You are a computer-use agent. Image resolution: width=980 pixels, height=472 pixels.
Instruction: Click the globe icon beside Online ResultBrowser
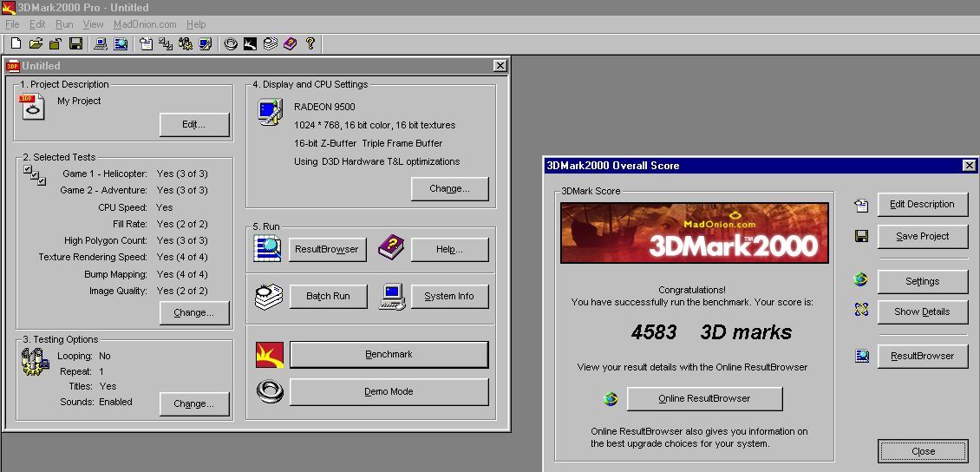click(x=611, y=398)
